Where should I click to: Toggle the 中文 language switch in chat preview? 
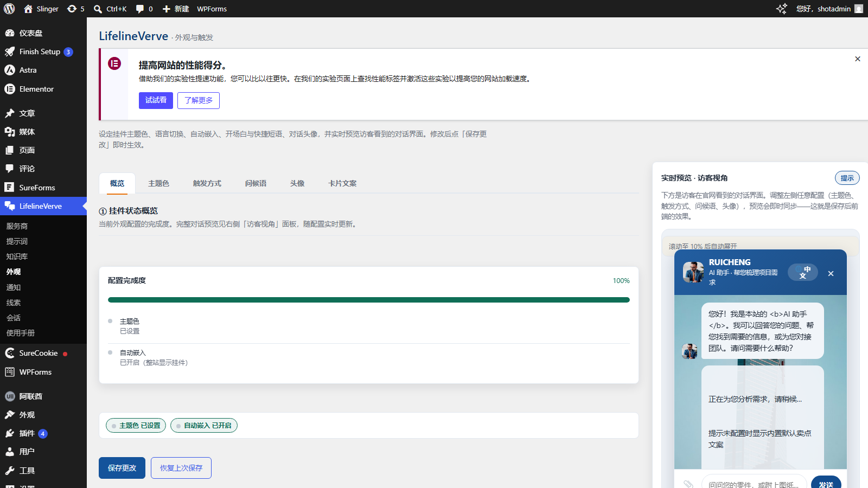(803, 272)
